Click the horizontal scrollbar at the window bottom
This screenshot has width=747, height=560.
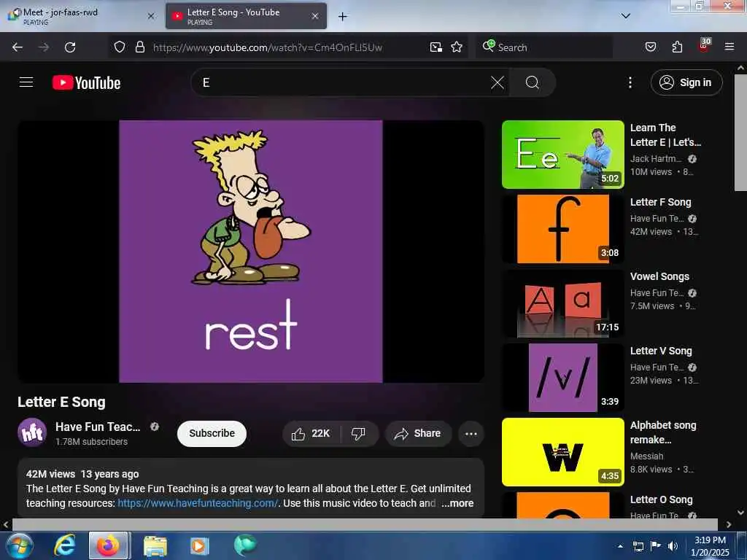coord(365,524)
